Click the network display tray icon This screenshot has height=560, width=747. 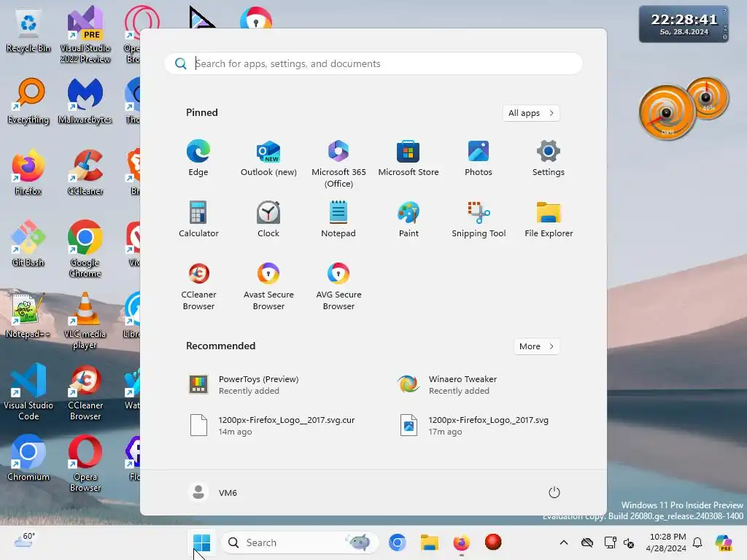click(610, 542)
